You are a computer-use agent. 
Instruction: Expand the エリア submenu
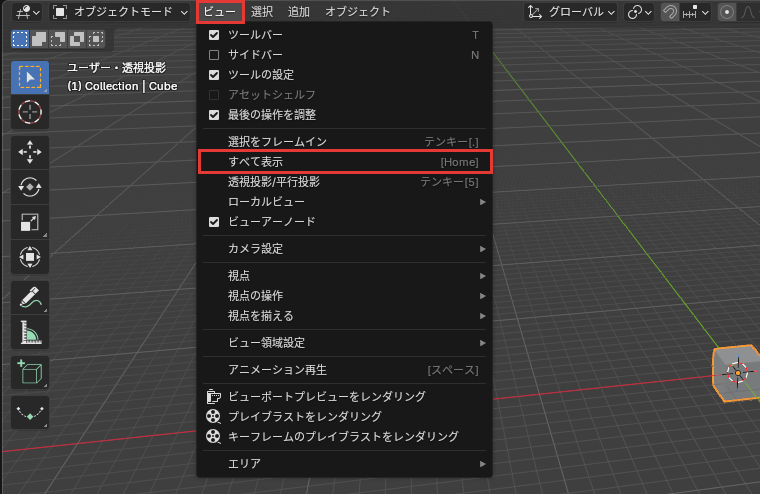345,463
